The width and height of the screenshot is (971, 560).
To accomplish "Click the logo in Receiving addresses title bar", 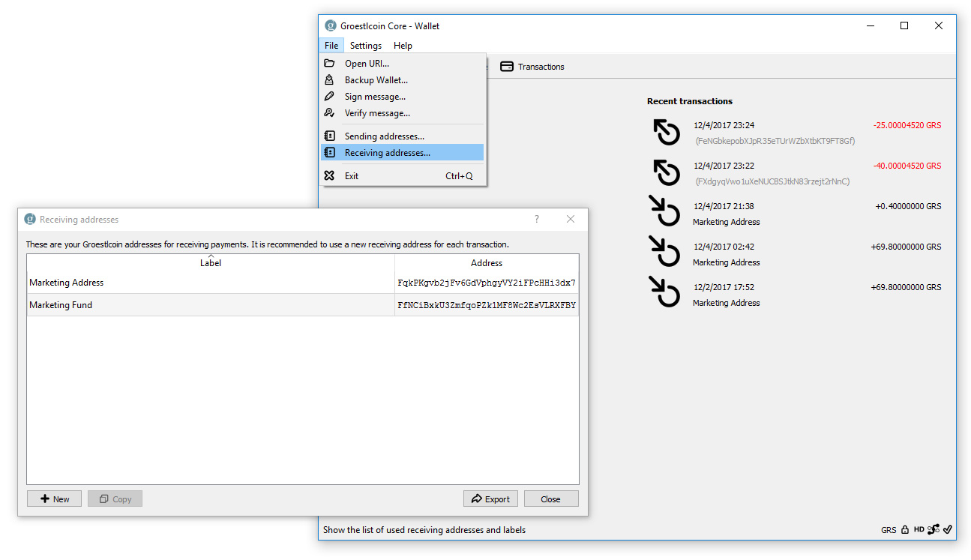I will (30, 219).
